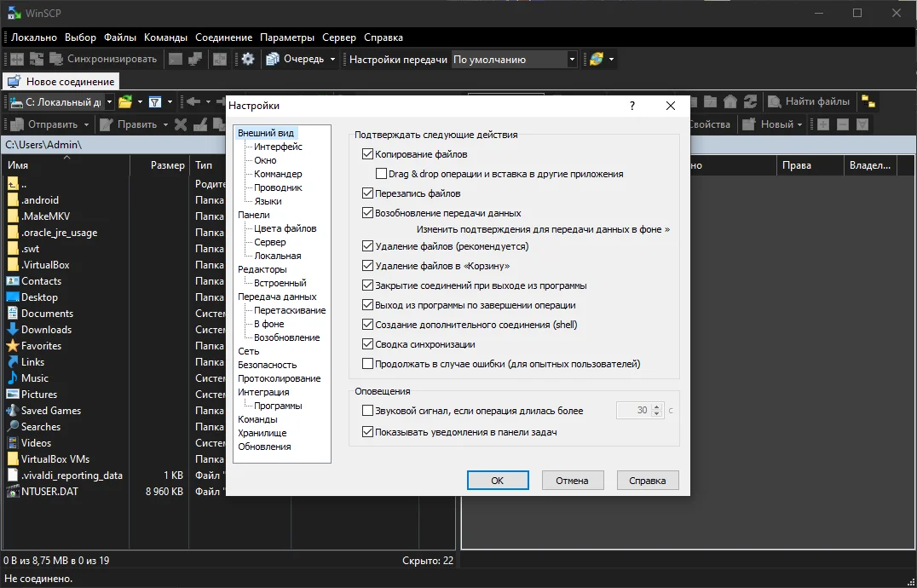Toggle 'Возобновление передачи данных' checkbox
Viewport: 917px width, 588px height.
pyautogui.click(x=367, y=213)
